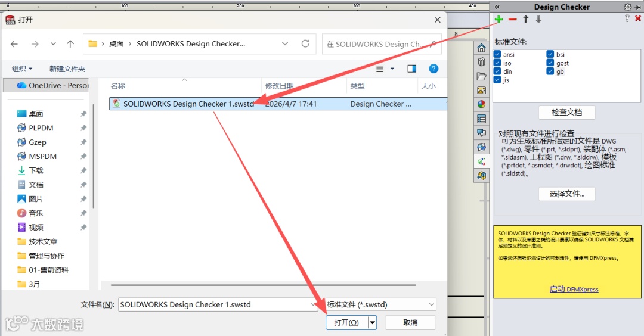
Task: Open SOLIDWORKS Forum speech bubble tab
Action: click(x=481, y=132)
